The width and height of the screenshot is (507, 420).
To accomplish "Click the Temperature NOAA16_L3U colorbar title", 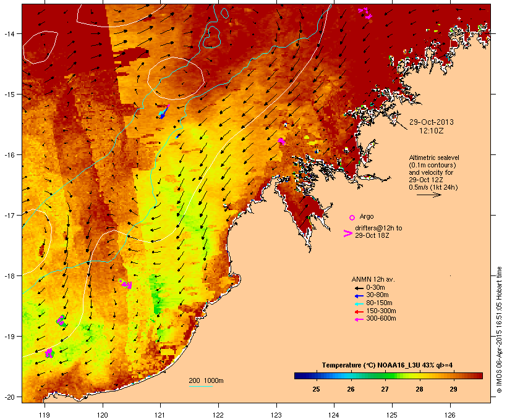I will click(387, 366).
